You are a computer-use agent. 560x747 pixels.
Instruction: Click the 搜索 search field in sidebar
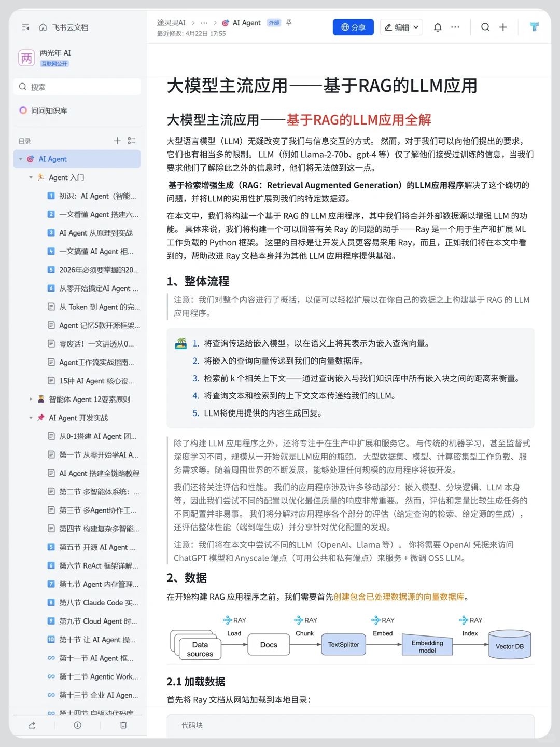pos(77,87)
